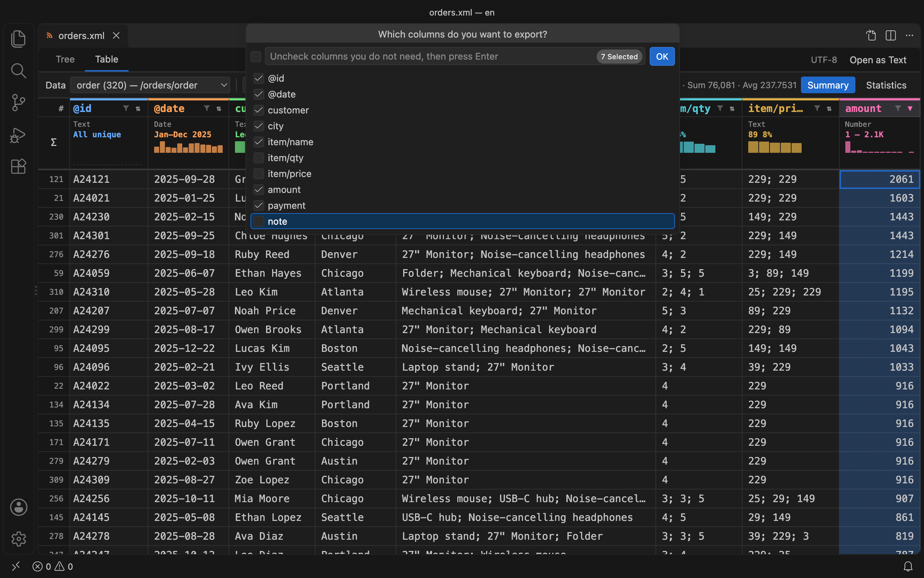Viewport: 924px width, 578px height.
Task: Toggle the select-all columns checkbox
Action: [x=256, y=57]
